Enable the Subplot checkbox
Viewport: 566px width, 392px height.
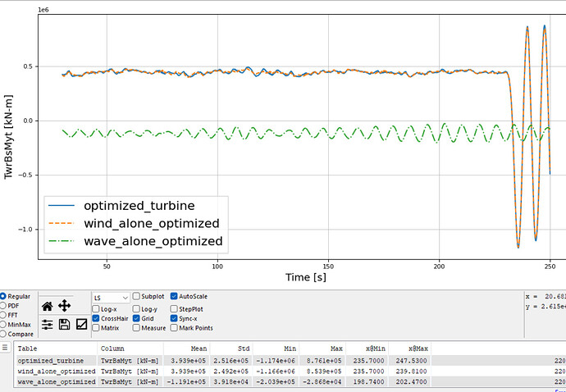click(x=136, y=296)
